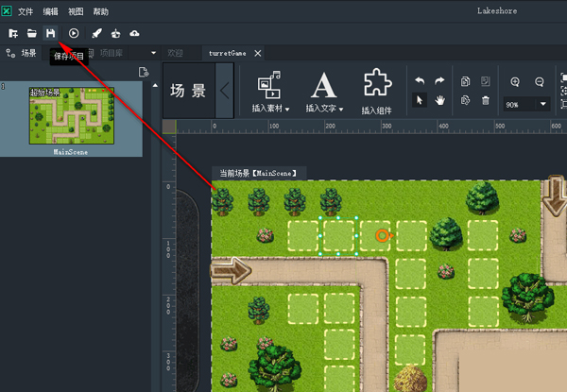This screenshot has width=567, height=392.
Task: Switch to the 欢迎 document tab
Action: pos(176,53)
